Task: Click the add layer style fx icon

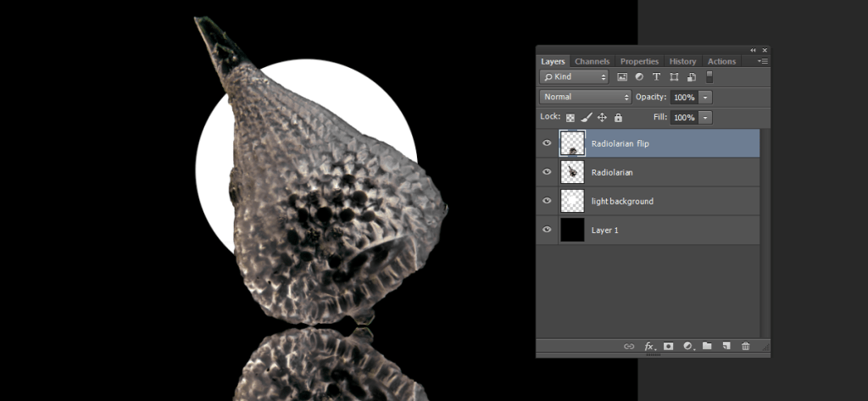Action: pos(650,346)
